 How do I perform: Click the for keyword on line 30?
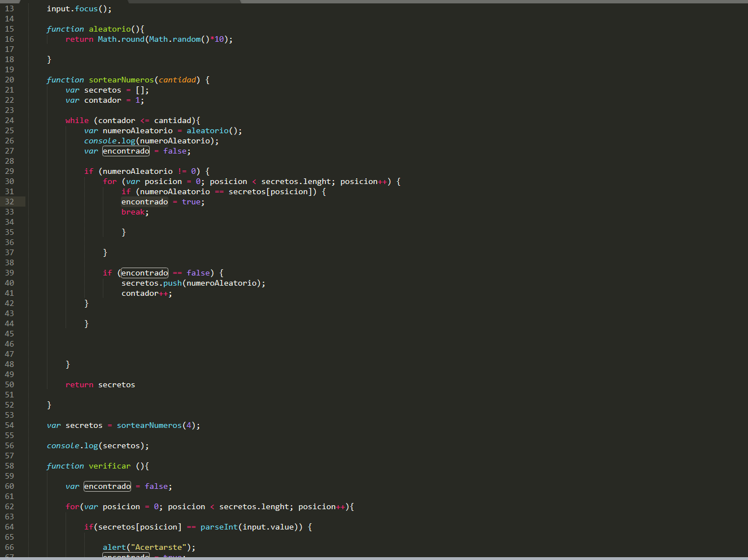pyautogui.click(x=110, y=181)
